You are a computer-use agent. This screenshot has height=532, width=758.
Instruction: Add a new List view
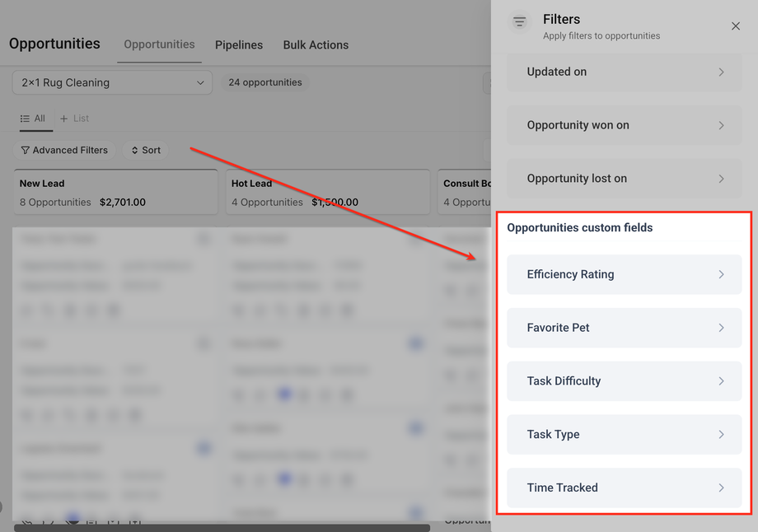click(x=75, y=119)
